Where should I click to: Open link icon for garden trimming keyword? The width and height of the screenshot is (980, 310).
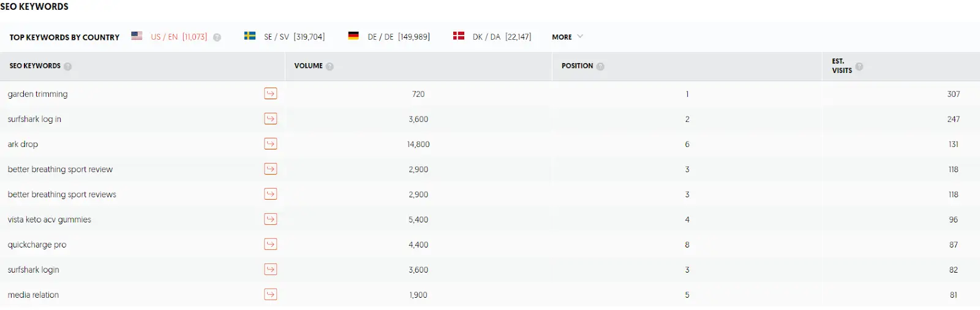click(x=270, y=94)
